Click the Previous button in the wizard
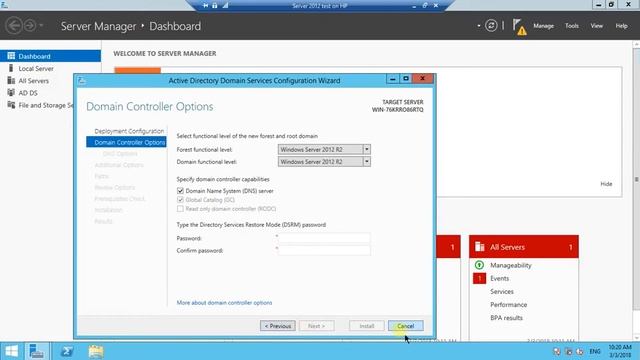640x360 pixels. tap(278, 326)
